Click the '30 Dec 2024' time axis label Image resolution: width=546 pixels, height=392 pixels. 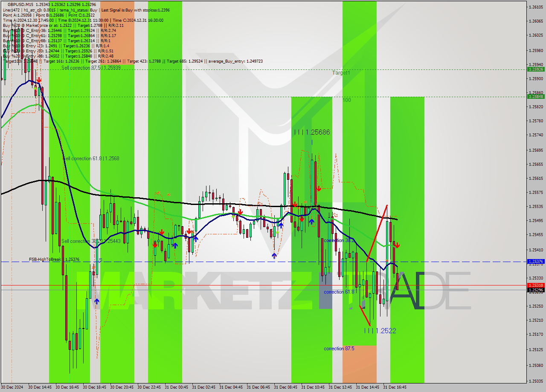[13, 387]
